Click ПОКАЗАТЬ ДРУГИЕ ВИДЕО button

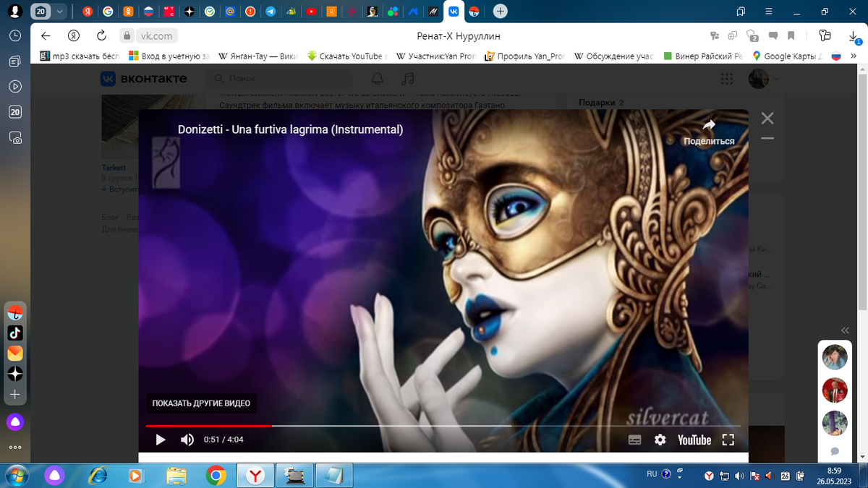coord(201,403)
